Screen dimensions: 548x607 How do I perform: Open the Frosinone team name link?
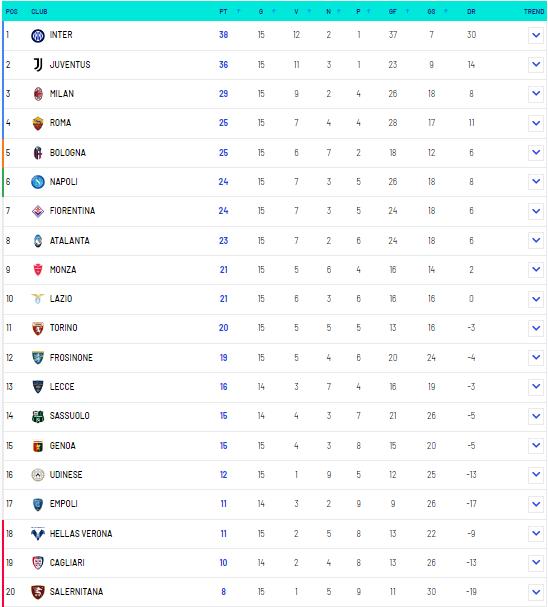71,358
